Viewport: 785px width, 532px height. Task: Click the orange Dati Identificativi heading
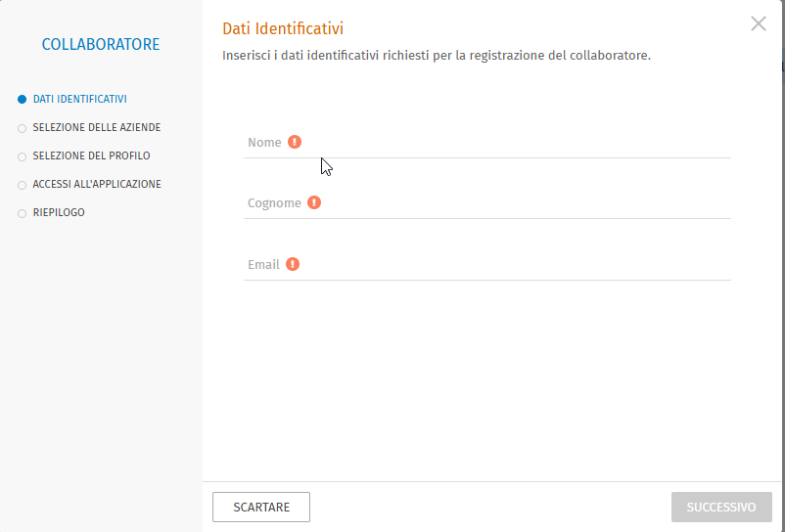[283, 28]
